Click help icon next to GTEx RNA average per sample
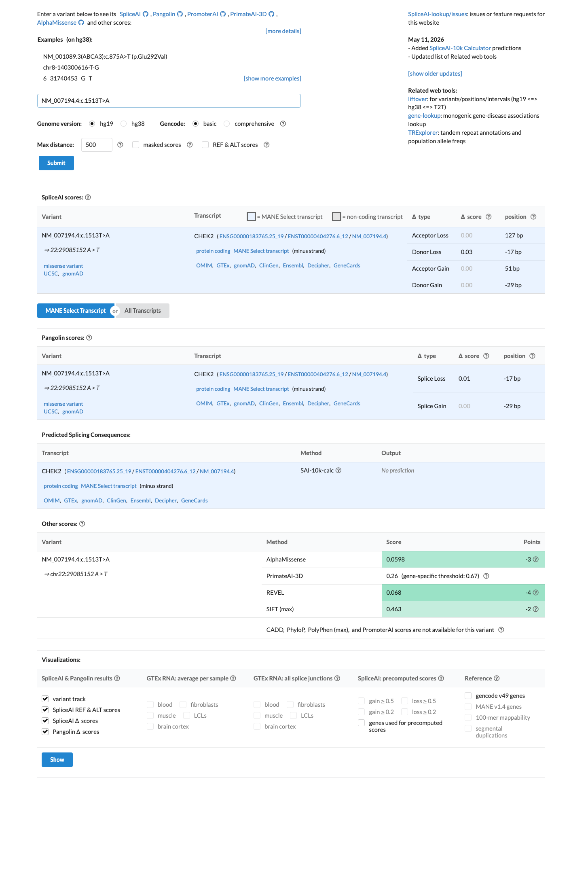588x890 pixels. coord(233,678)
